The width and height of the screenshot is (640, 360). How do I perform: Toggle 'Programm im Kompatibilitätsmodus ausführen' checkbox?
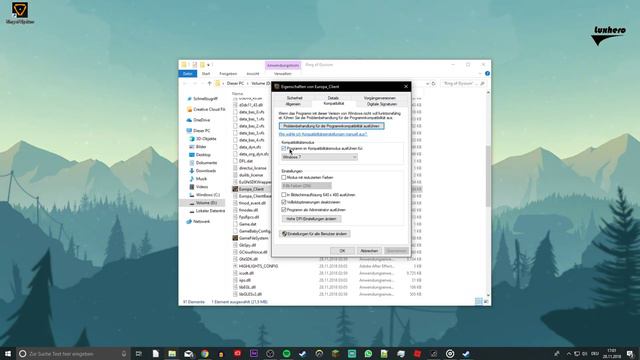(284, 149)
